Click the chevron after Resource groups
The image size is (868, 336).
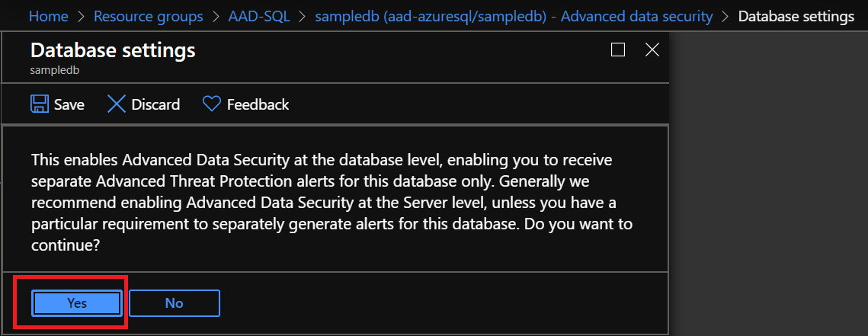[216, 16]
